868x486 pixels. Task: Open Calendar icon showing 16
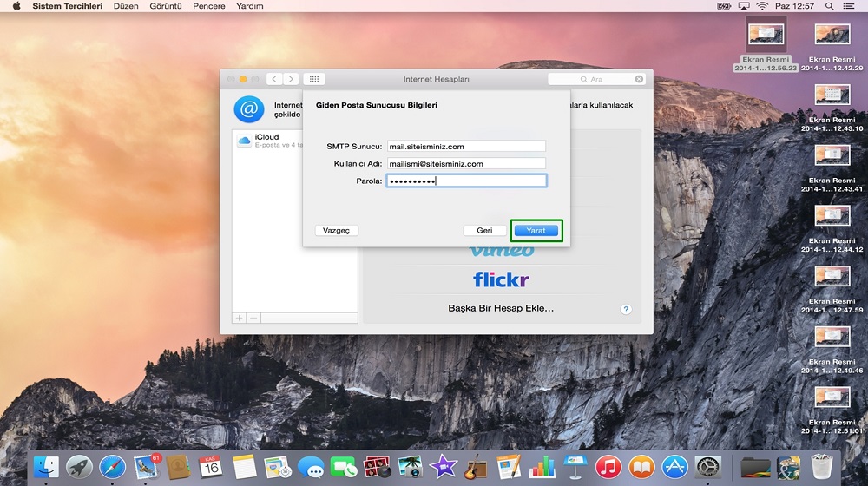[x=211, y=467]
